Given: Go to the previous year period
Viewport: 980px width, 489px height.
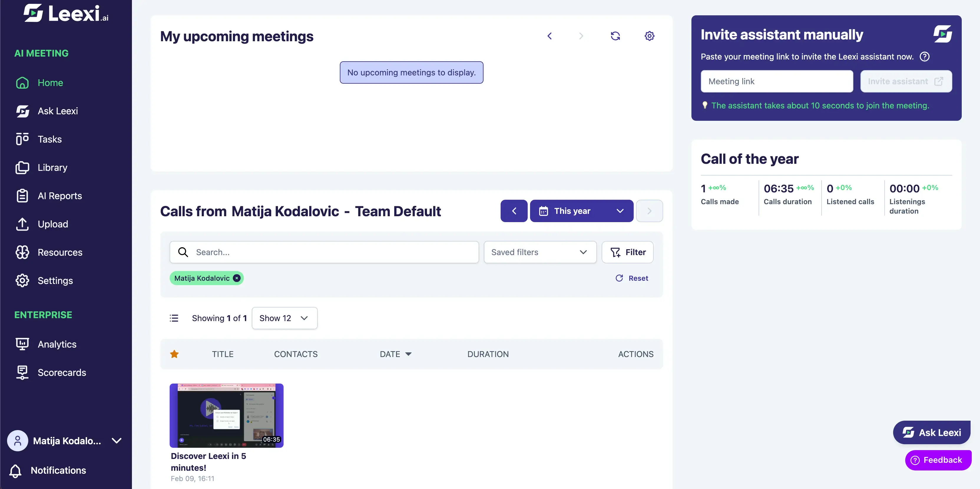Looking at the screenshot, I should 514,211.
